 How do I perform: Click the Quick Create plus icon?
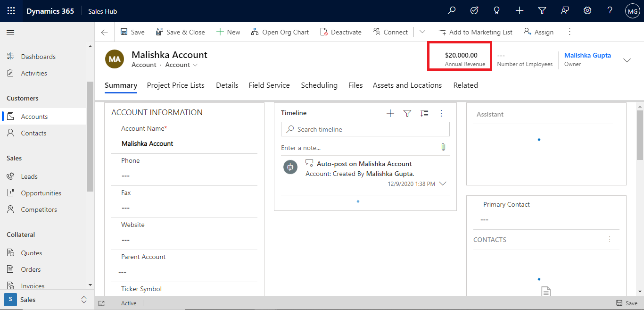tap(519, 10)
